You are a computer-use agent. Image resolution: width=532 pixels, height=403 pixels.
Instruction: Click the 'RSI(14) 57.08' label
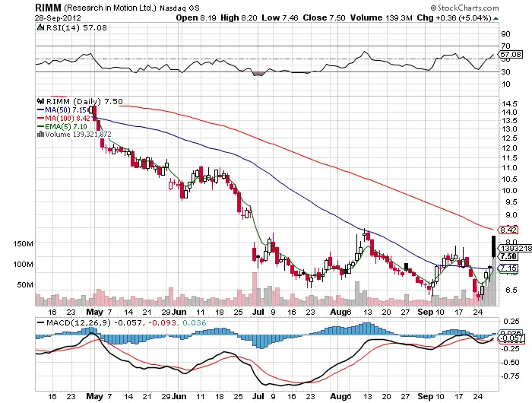pos(76,27)
